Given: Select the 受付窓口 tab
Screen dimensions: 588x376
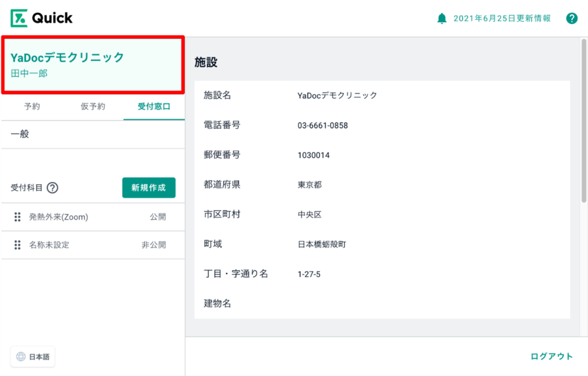Looking at the screenshot, I should pos(153,107).
